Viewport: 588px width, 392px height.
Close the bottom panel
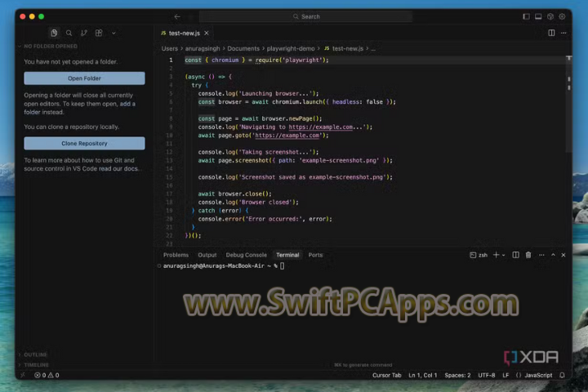click(563, 255)
